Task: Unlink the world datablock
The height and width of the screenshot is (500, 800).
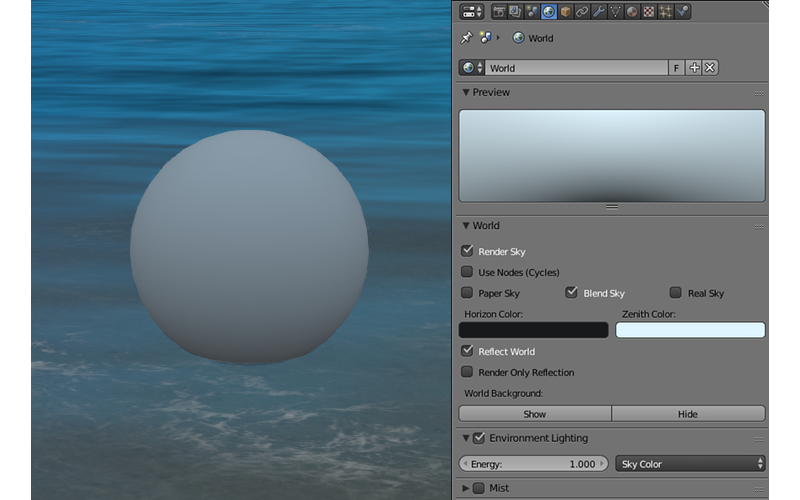Action: click(x=710, y=68)
